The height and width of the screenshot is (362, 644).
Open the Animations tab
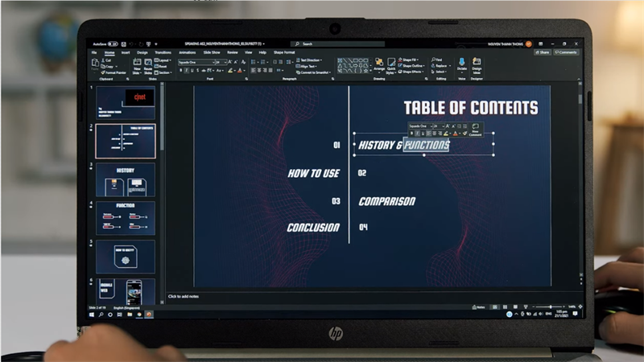click(188, 52)
